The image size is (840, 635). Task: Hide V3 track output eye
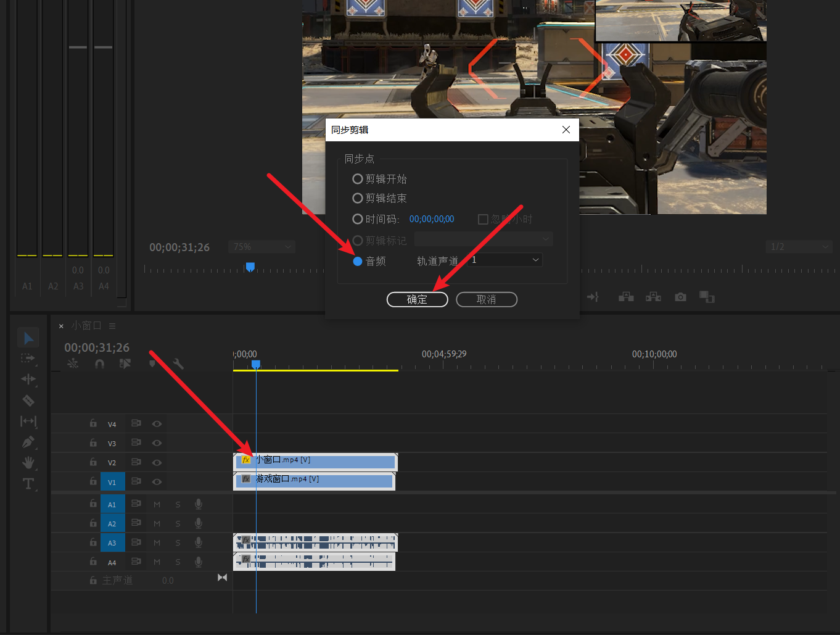(x=157, y=443)
